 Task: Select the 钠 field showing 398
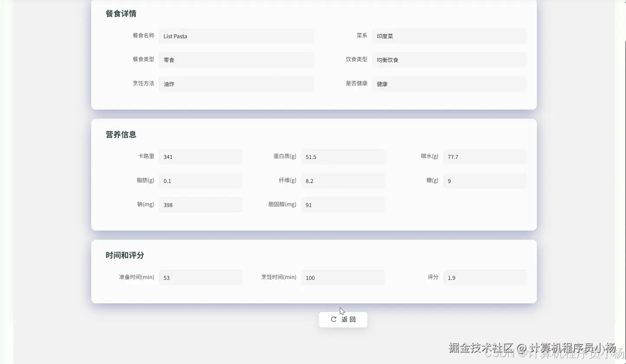pos(201,205)
